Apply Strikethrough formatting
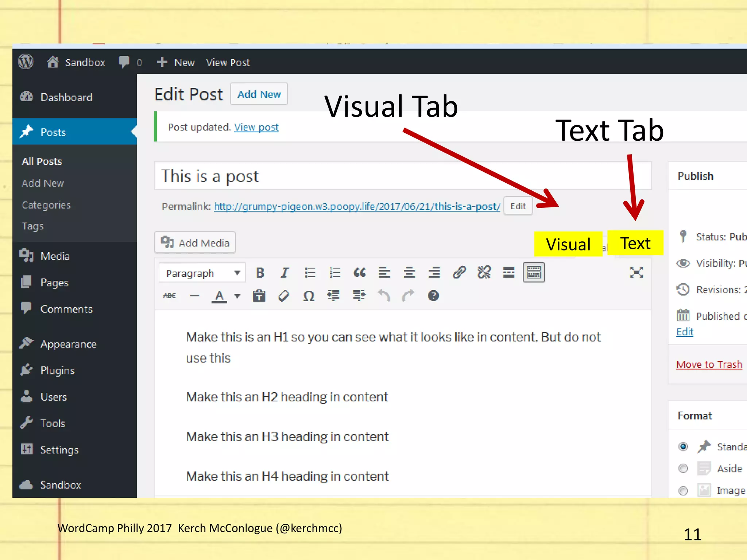The width and height of the screenshot is (747, 560). point(170,296)
